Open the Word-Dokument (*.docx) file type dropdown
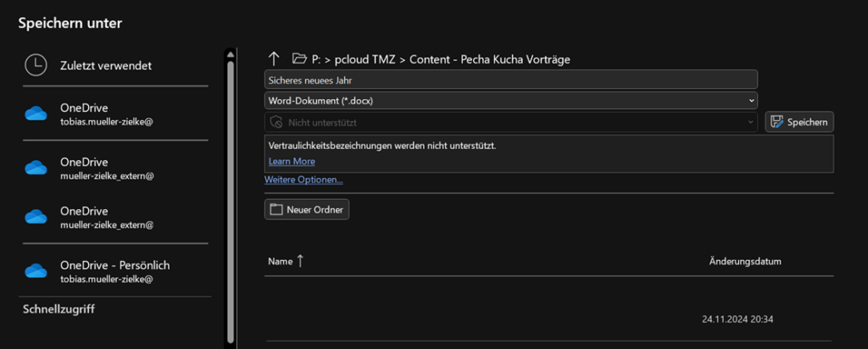The height and width of the screenshot is (349, 868). click(511, 101)
